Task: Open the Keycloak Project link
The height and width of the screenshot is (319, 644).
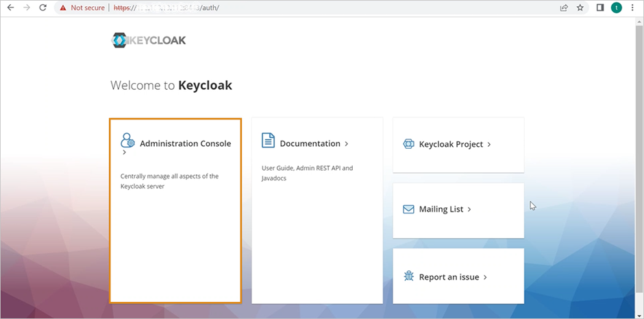Action: (x=451, y=145)
